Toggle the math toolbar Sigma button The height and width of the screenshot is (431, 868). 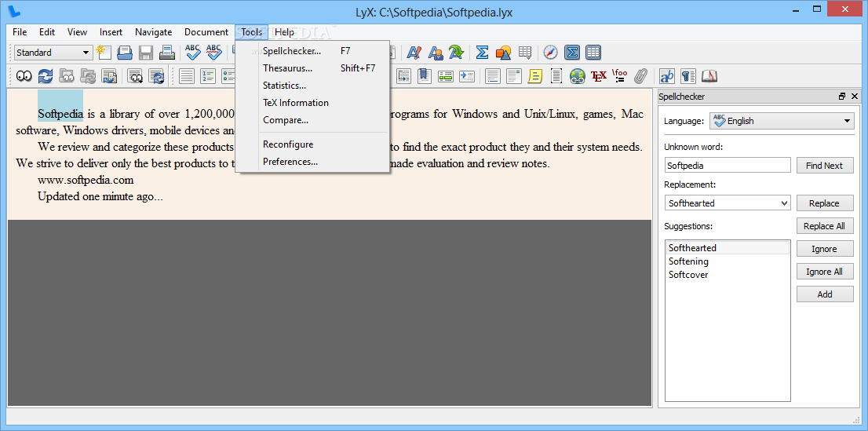tap(572, 53)
